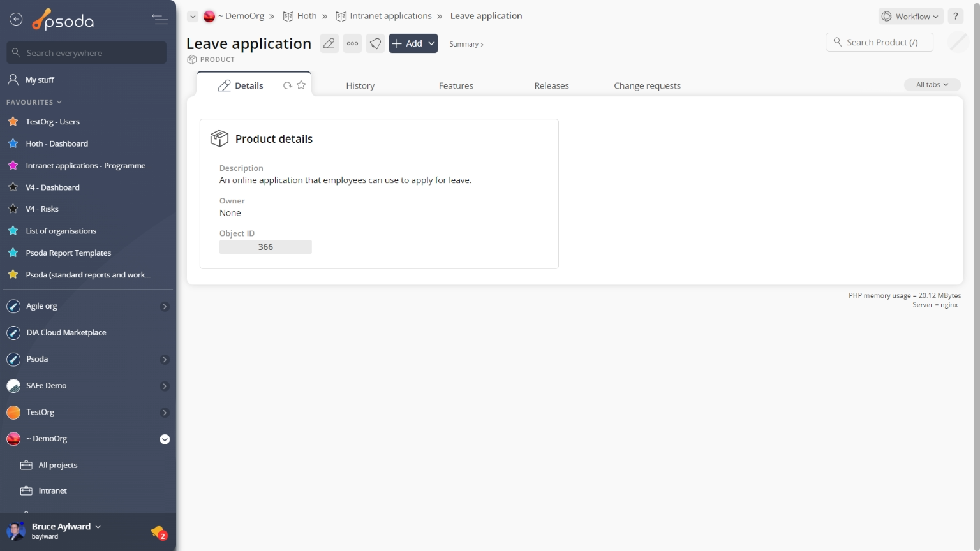Click the Psoda logo

[x=63, y=20]
